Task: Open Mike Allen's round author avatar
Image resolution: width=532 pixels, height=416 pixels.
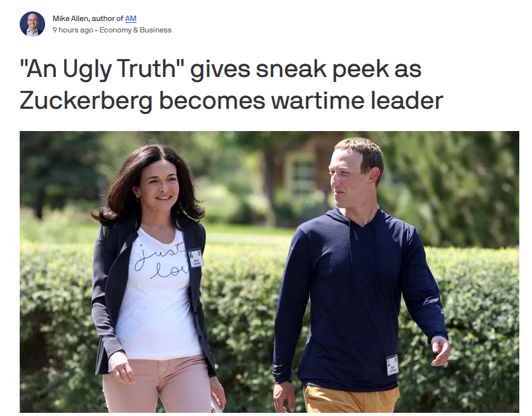Action: 32,24
